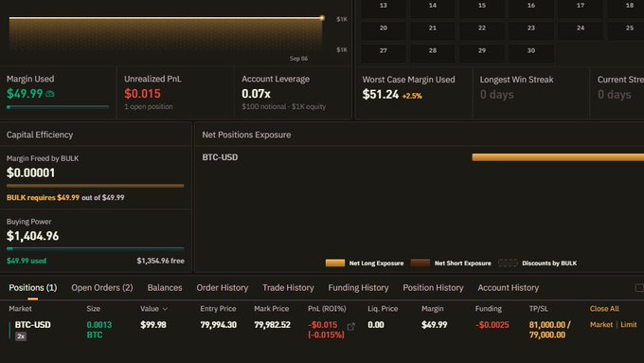The image size is (644, 363).
Task: Close BTC-USD position with Limit
Action: click(629, 325)
